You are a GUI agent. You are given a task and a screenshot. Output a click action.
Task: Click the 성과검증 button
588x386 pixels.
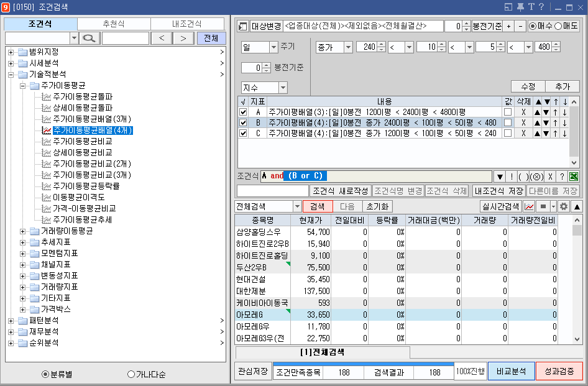[559, 371]
